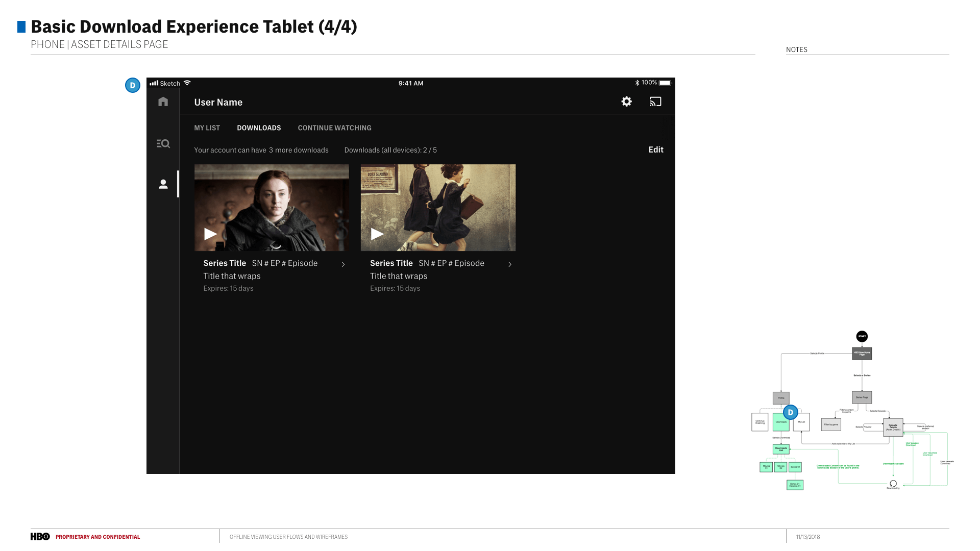
Task: Click the red-haired woman thumbnail
Action: tap(272, 208)
